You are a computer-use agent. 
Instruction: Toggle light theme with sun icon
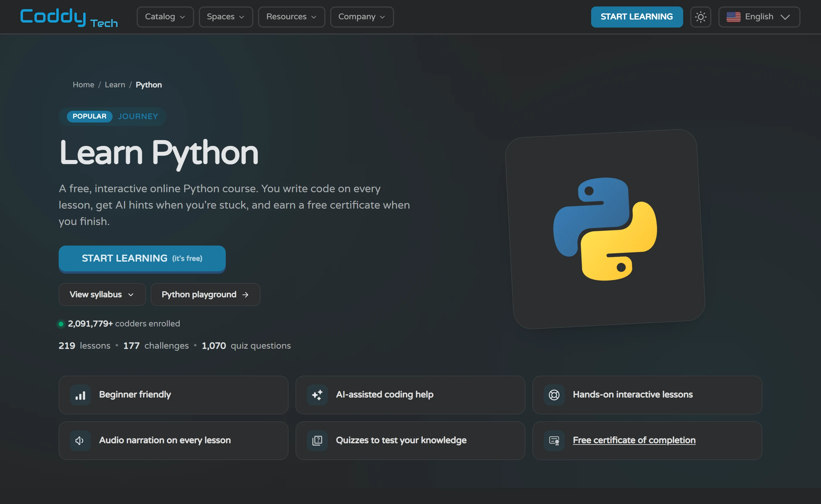pos(700,17)
